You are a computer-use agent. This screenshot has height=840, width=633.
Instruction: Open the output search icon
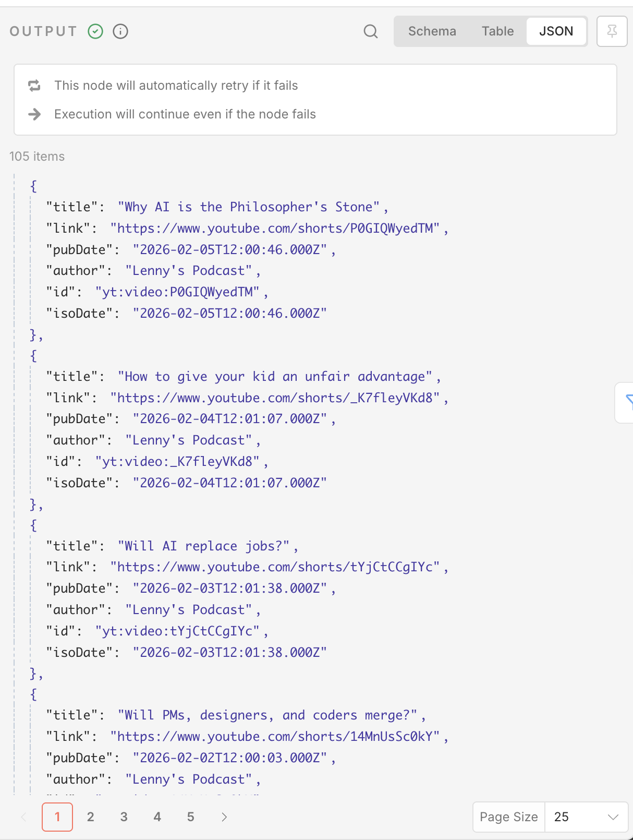coord(371,31)
